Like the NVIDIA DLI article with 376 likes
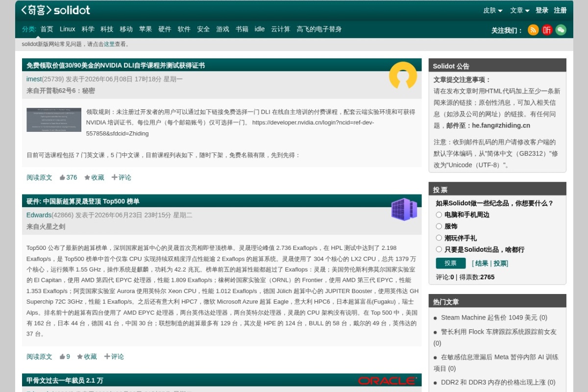The image size is (588, 392). 68,177
